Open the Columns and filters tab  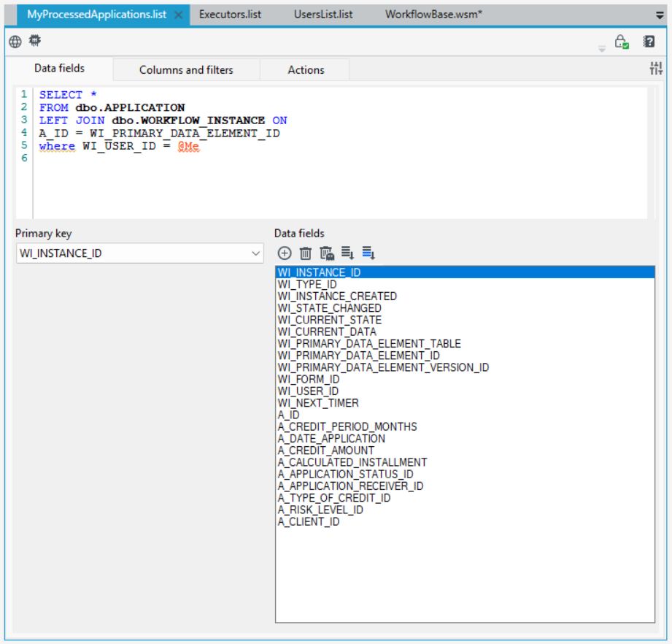click(x=187, y=70)
